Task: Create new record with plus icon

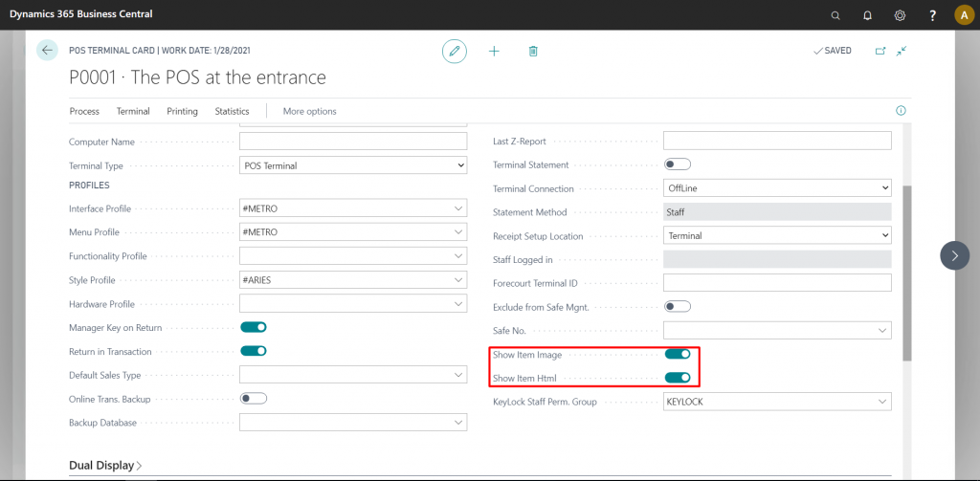Action: pyautogui.click(x=494, y=52)
